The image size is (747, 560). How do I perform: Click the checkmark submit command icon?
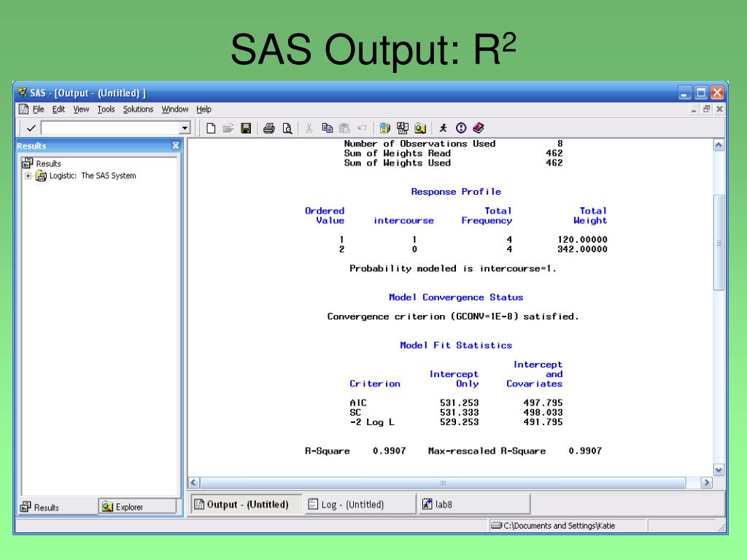31,128
